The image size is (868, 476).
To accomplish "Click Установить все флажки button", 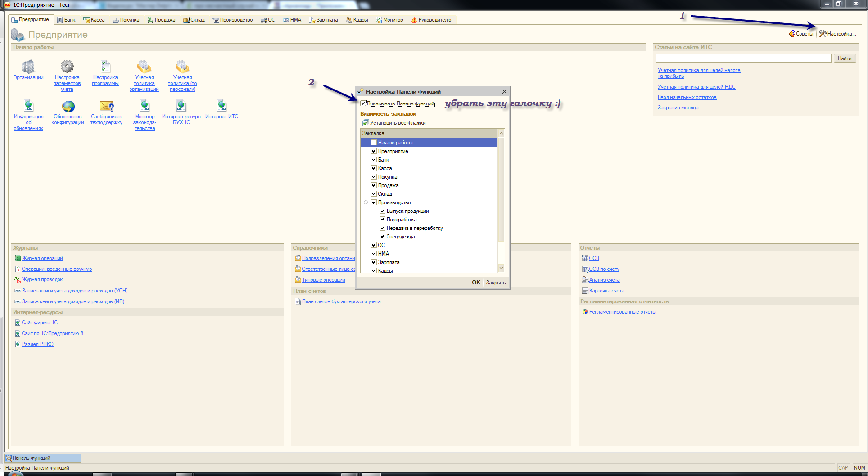I will click(393, 123).
